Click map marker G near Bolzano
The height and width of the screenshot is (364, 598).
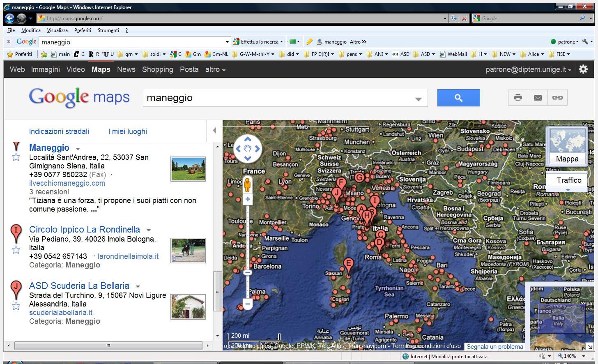click(359, 177)
